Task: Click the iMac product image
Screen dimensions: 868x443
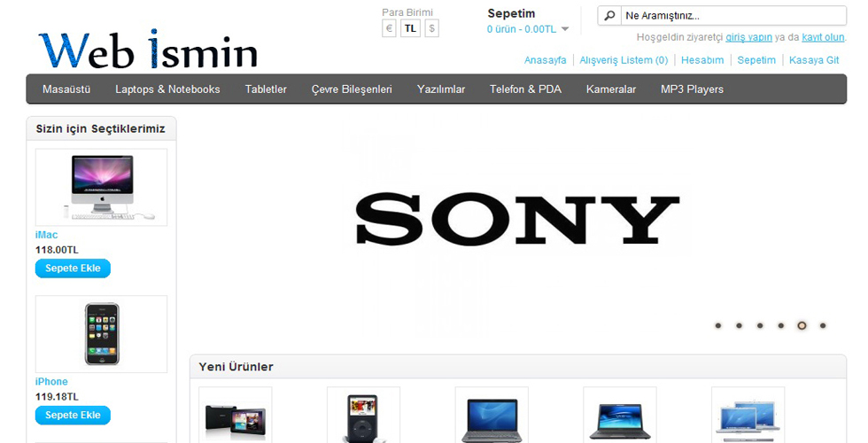Action: (x=101, y=187)
